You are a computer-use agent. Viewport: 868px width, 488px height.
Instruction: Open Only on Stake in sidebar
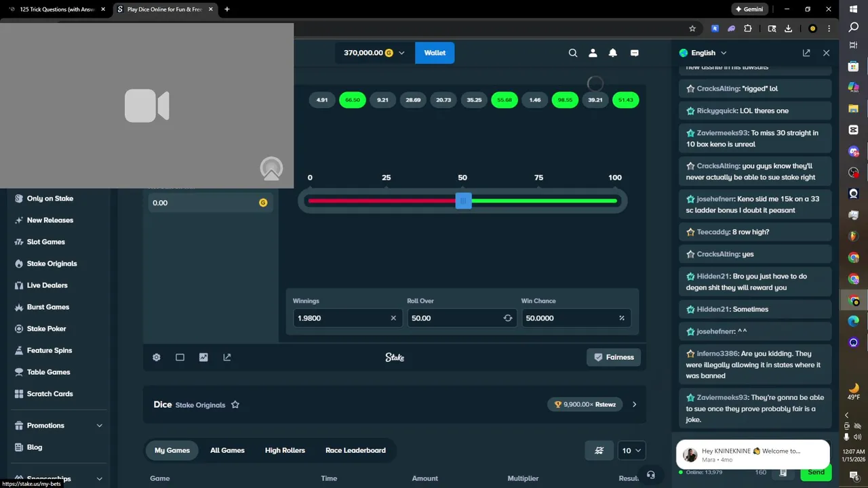50,199
